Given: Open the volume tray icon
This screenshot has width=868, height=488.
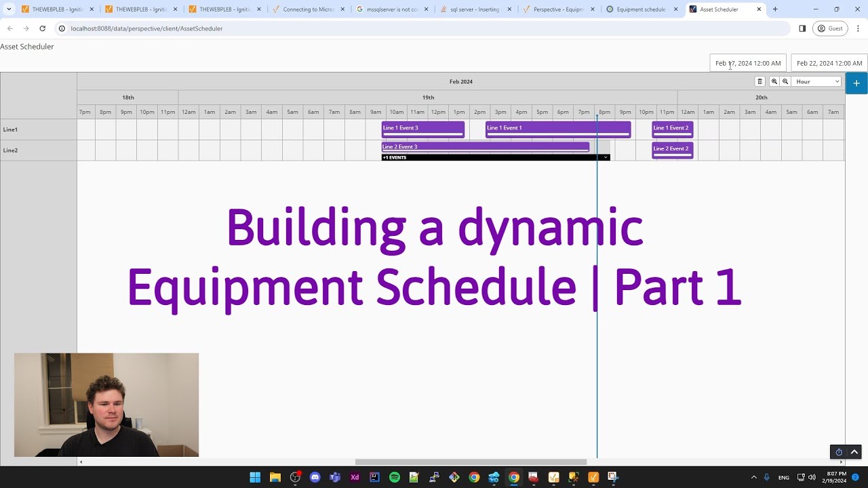Looking at the screenshot, I should click(x=812, y=477).
